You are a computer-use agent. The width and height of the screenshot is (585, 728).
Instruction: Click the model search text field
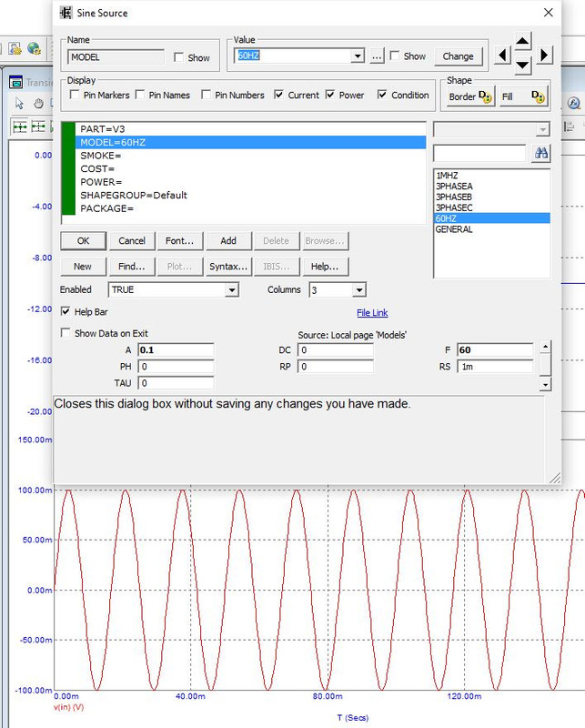tap(479, 153)
